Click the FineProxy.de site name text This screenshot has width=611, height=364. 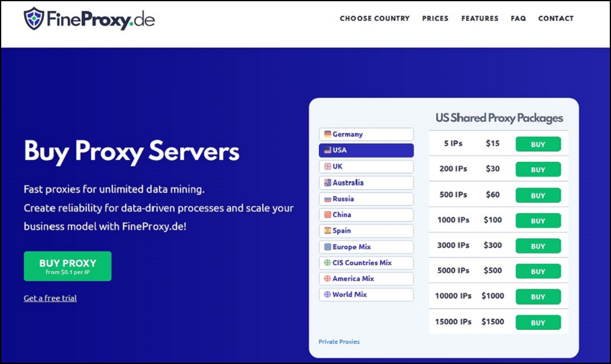pyautogui.click(x=101, y=20)
